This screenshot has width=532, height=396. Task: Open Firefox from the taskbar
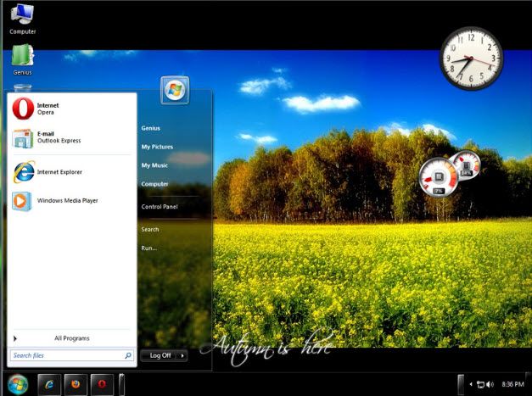pos(76,384)
